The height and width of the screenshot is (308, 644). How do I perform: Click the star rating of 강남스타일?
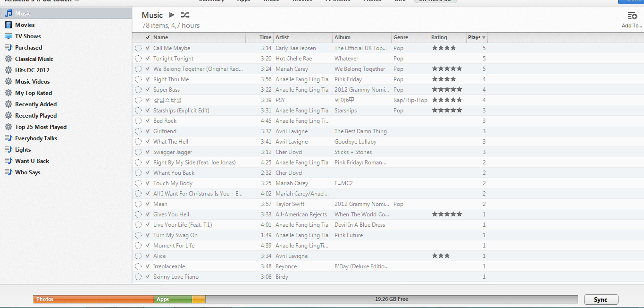[x=447, y=100]
